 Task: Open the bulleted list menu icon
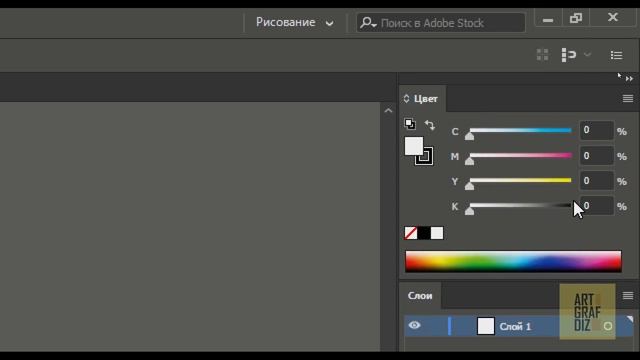[616, 55]
